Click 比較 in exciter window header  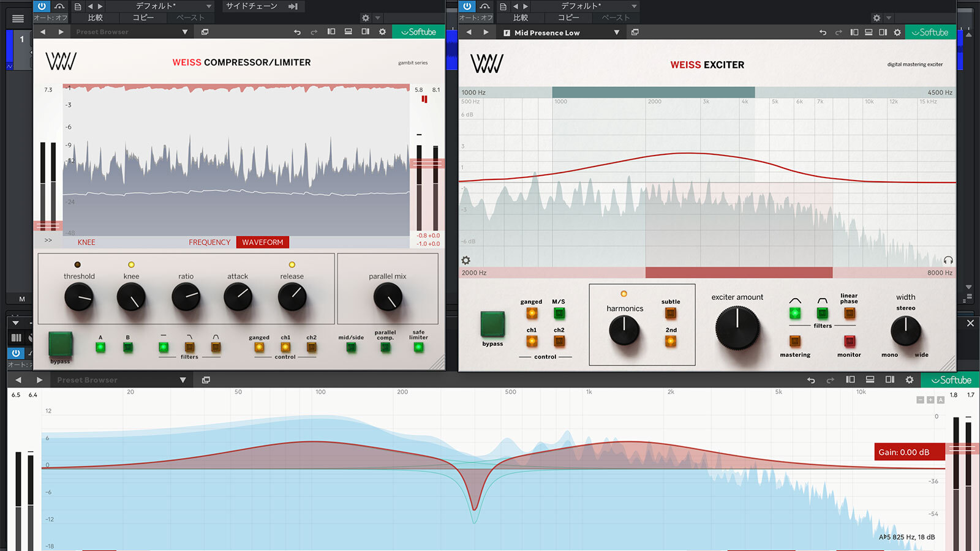(521, 18)
